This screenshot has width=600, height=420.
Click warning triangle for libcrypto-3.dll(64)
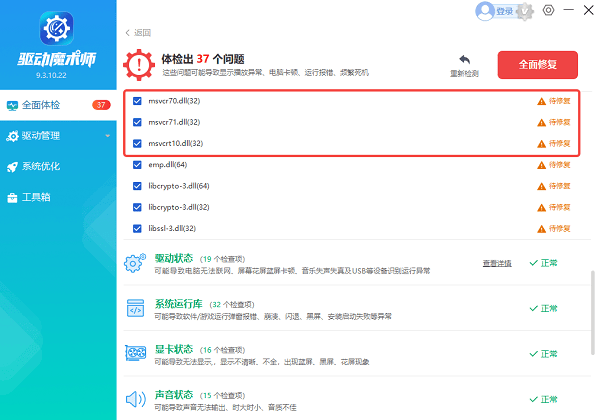[541, 186]
